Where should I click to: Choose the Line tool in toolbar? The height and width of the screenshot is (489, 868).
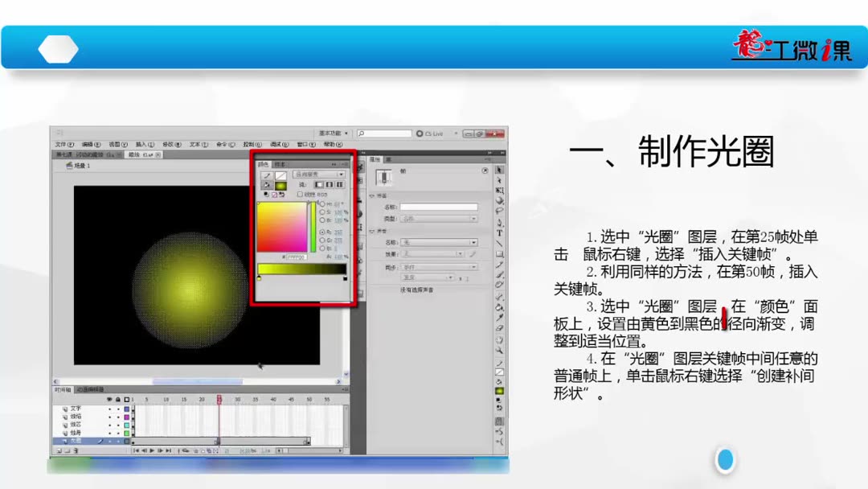tap(499, 244)
